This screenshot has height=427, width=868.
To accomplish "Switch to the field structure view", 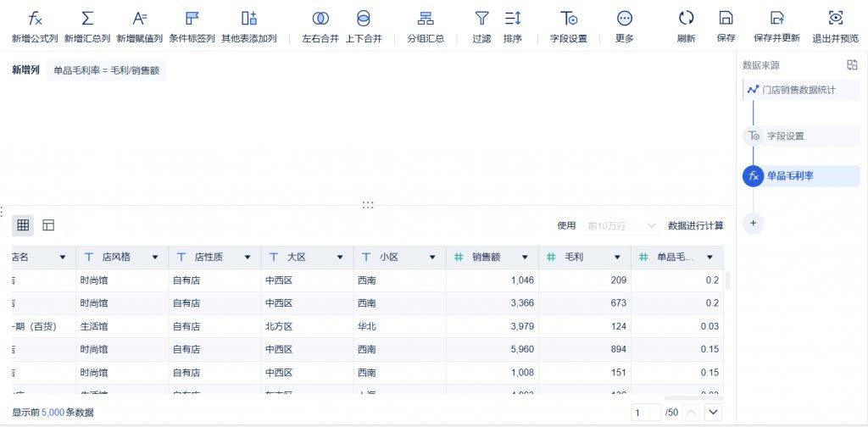I will (48, 225).
